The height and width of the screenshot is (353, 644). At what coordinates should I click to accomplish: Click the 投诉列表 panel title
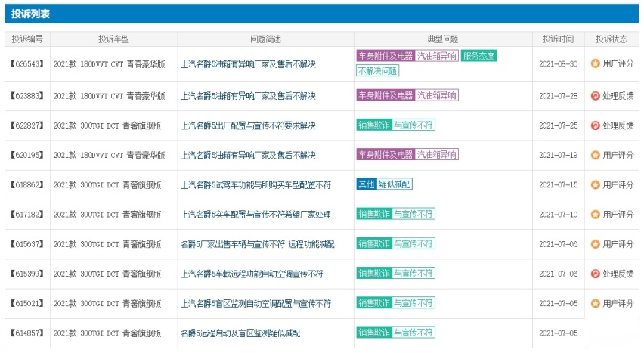pos(30,14)
